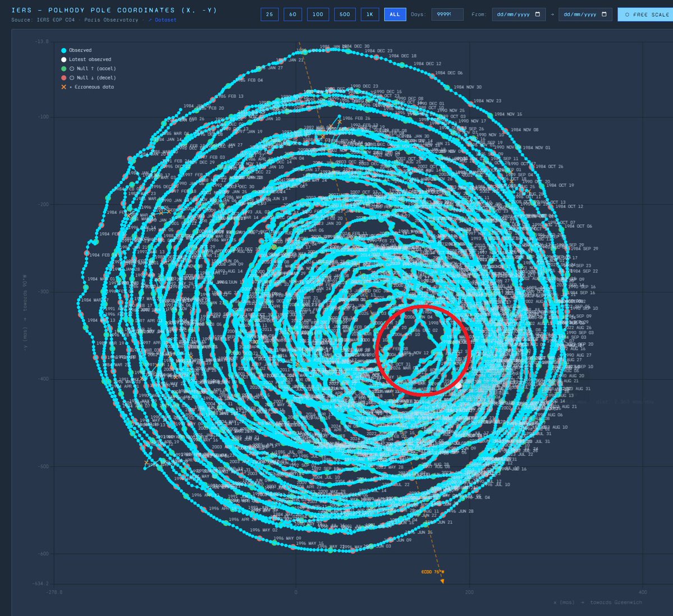Toggle Latest observed legend entry
Viewport: 673px width, 616px height.
pyautogui.click(x=86, y=59)
